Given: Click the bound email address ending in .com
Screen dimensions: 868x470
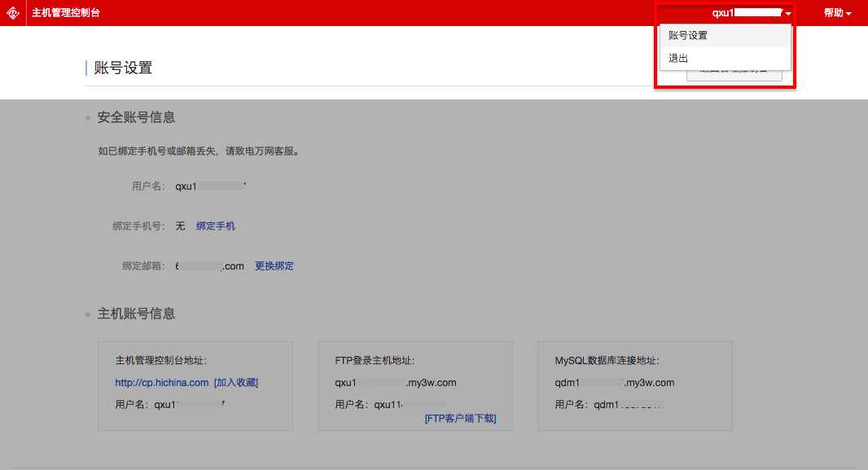Looking at the screenshot, I should click(210, 266).
